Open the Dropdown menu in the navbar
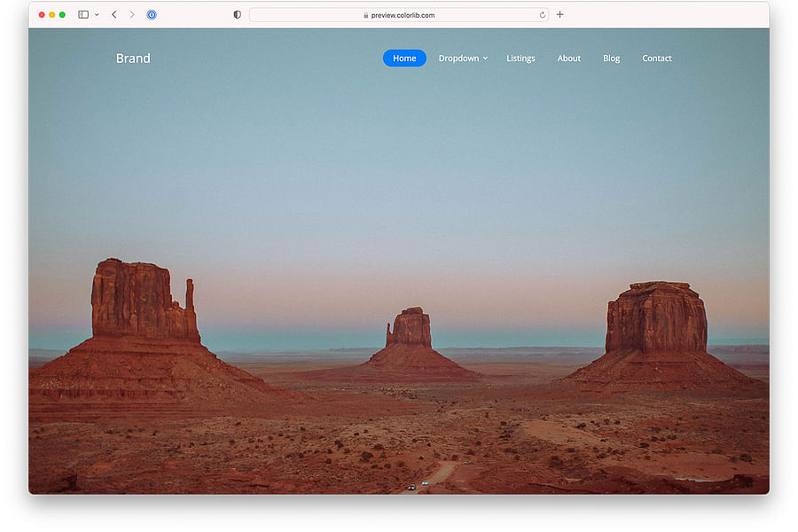Image resolution: width=798 pixels, height=532 pixels. tap(458, 58)
